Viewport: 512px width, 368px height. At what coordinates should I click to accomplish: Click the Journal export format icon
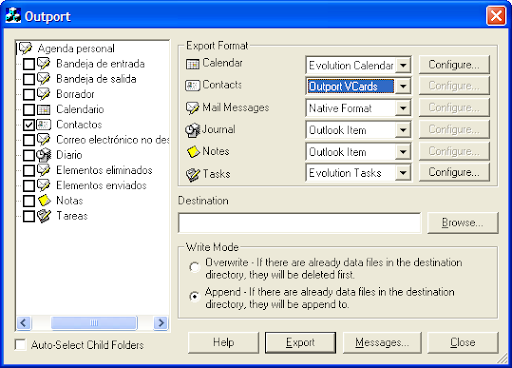[x=193, y=130]
